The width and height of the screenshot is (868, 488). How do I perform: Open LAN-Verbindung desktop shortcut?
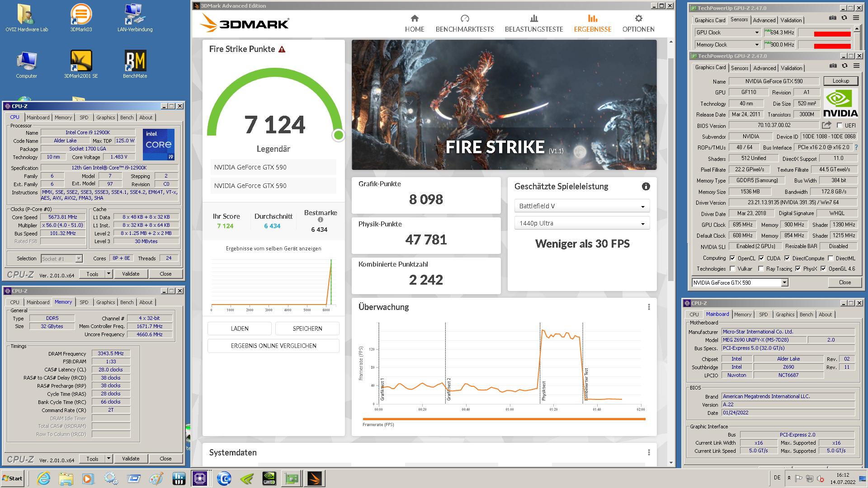135,18
